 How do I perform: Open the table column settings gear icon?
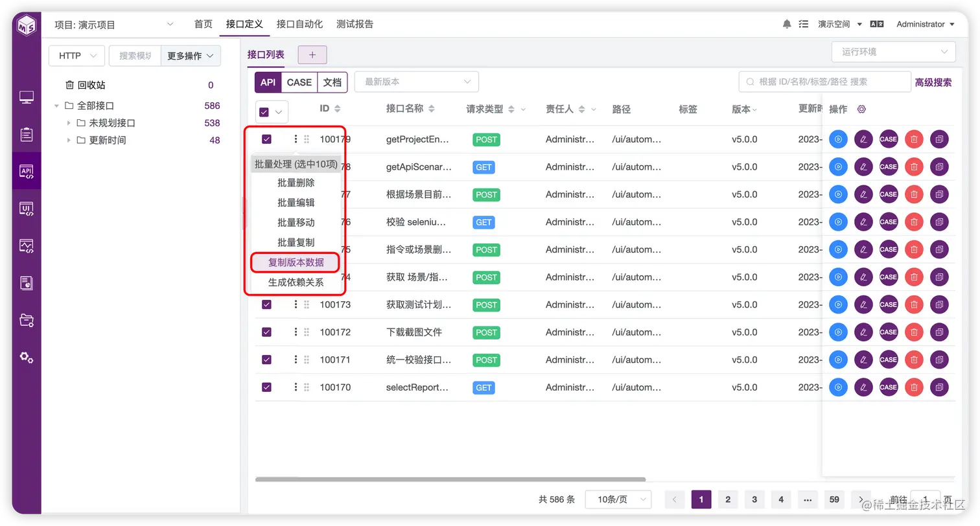(861, 109)
